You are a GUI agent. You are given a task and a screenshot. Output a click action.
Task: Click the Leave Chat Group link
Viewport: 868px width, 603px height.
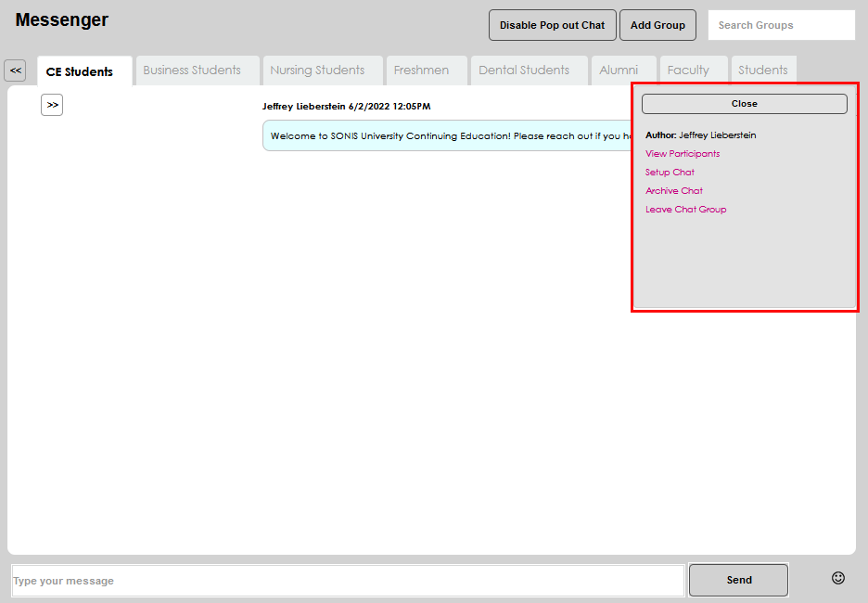686,210
